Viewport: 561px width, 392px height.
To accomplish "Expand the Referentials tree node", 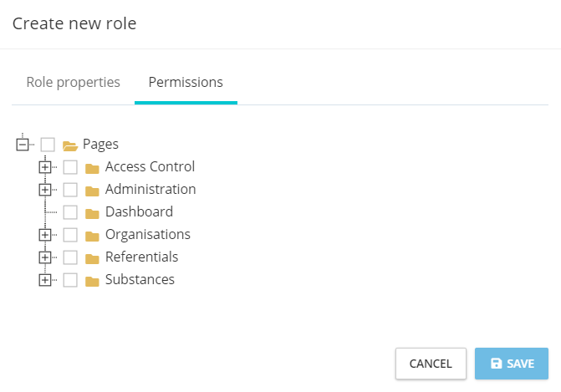I will click(x=45, y=257).
